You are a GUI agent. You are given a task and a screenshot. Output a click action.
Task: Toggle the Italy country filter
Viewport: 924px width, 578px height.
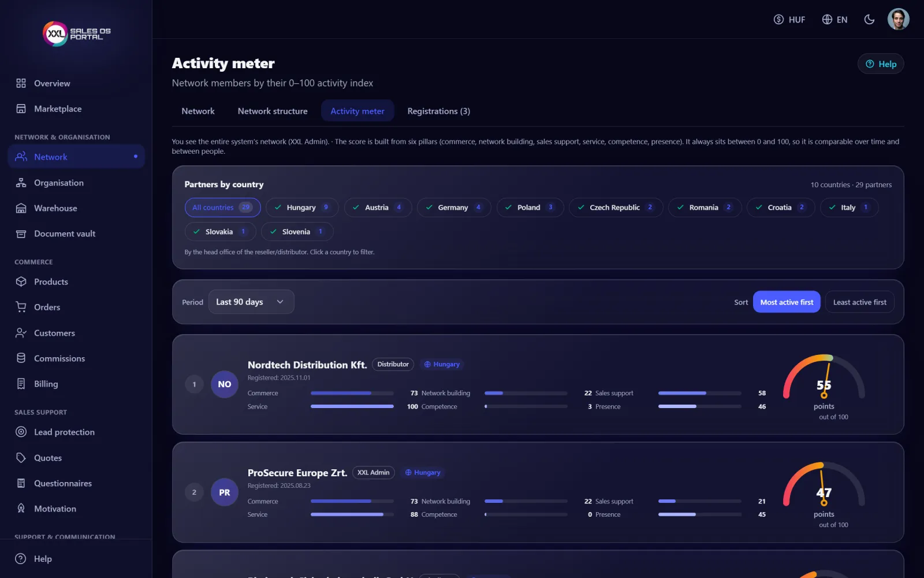pyautogui.click(x=849, y=208)
